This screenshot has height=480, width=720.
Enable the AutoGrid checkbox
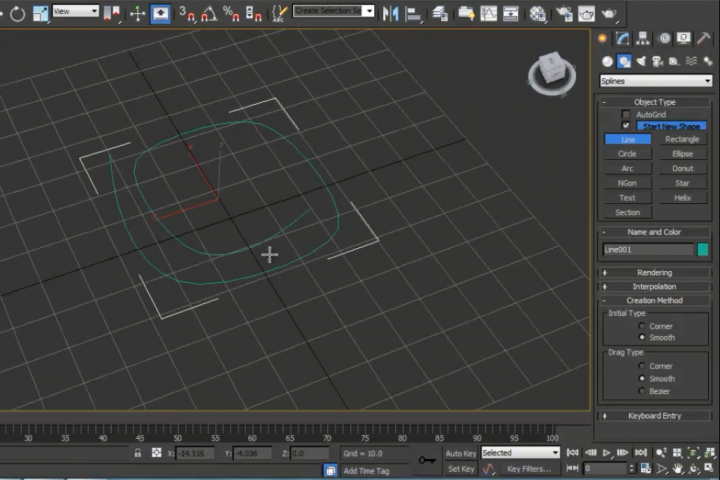coord(626,115)
